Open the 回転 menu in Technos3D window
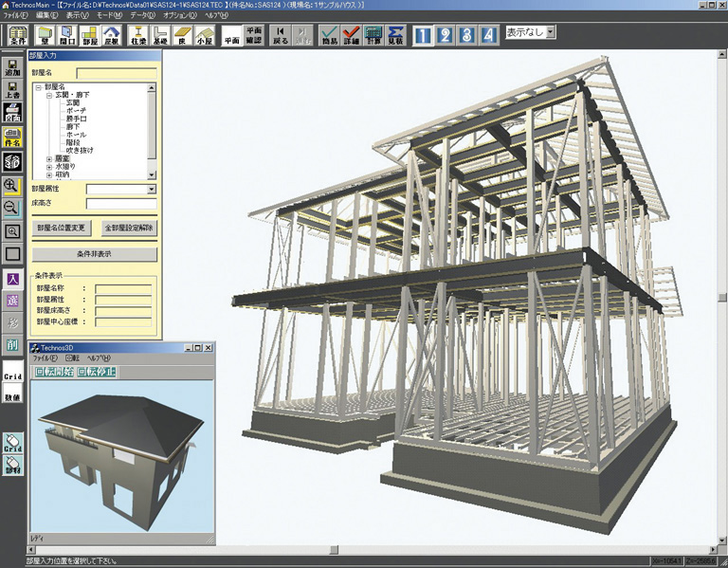728x568 pixels. pyautogui.click(x=72, y=358)
